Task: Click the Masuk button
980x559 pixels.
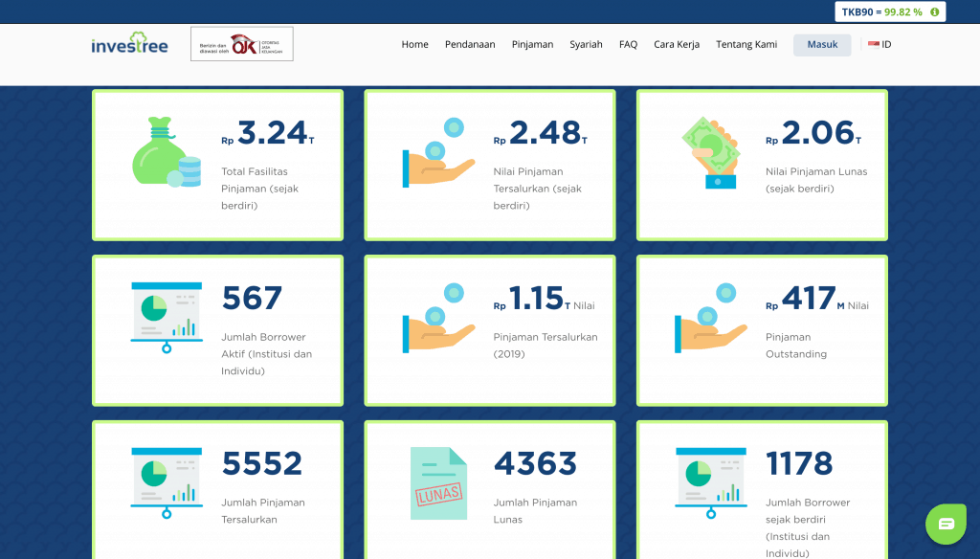Action: (821, 44)
